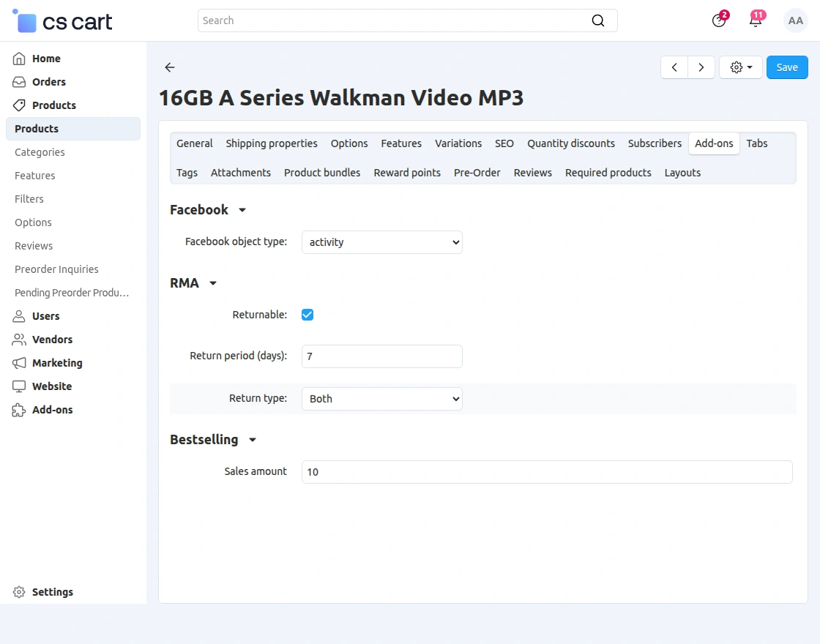
Task: Open the Quantity discounts tab
Action: pos(571,143)
